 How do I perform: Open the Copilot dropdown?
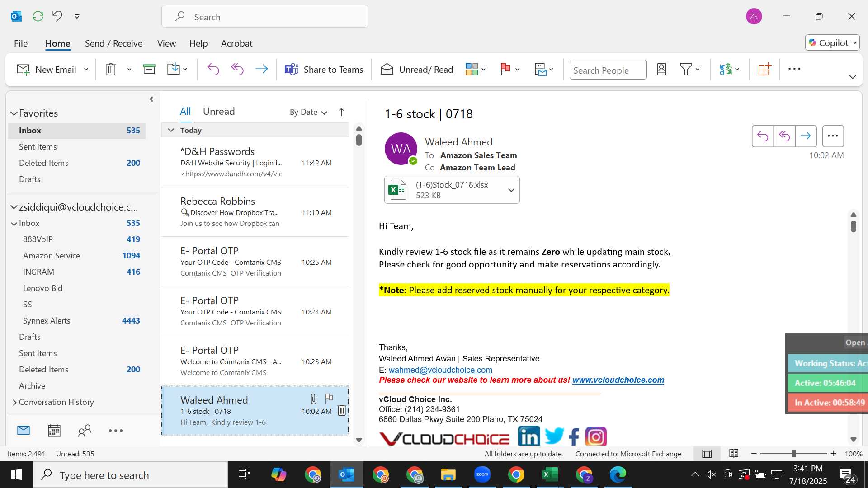pyautogui.click(x=832, y=43)
